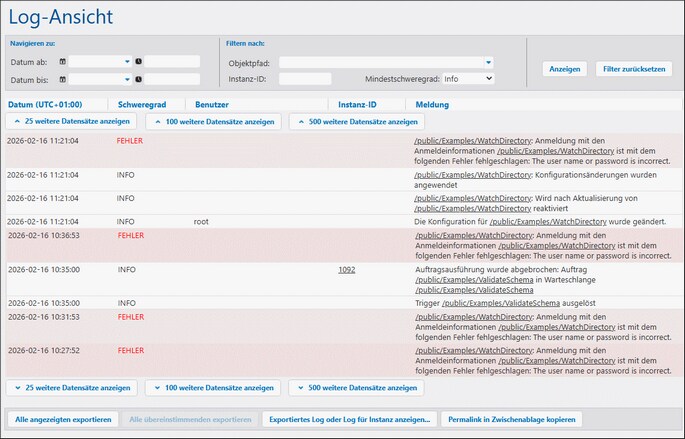Open instance ID 1092 link

click(x=347, y=270)
